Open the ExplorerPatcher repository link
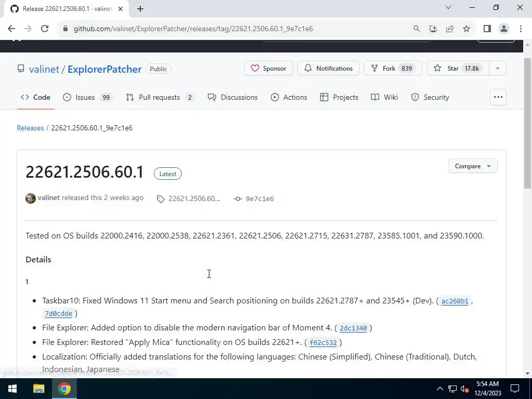The width and height of the screenshot is (532, 399). tap(104, 69)
